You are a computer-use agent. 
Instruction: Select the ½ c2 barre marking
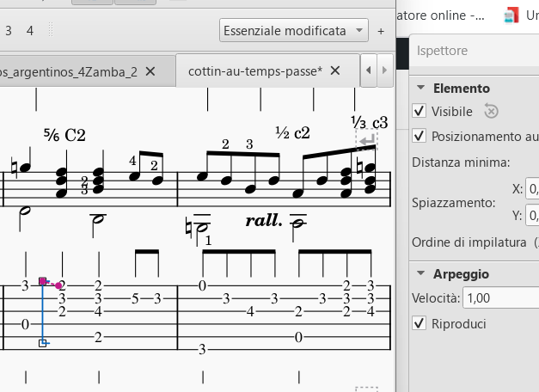pos(293,132)
